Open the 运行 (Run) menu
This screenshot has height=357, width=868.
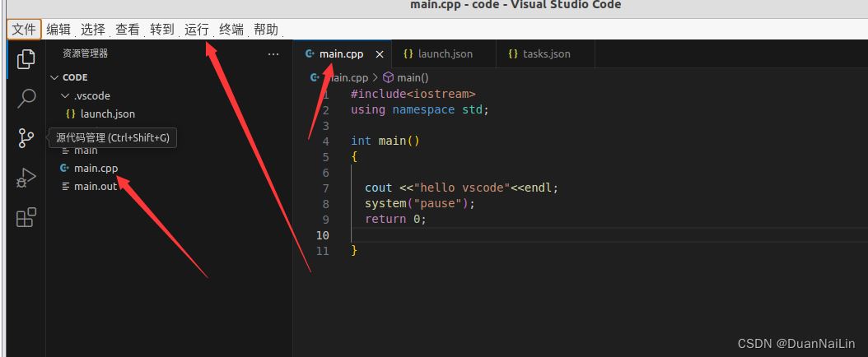tap(197, 30)
